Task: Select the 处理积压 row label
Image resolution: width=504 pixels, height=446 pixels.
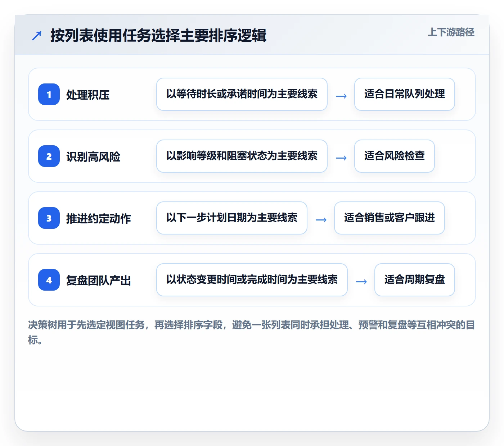Action: click(88, 95)
